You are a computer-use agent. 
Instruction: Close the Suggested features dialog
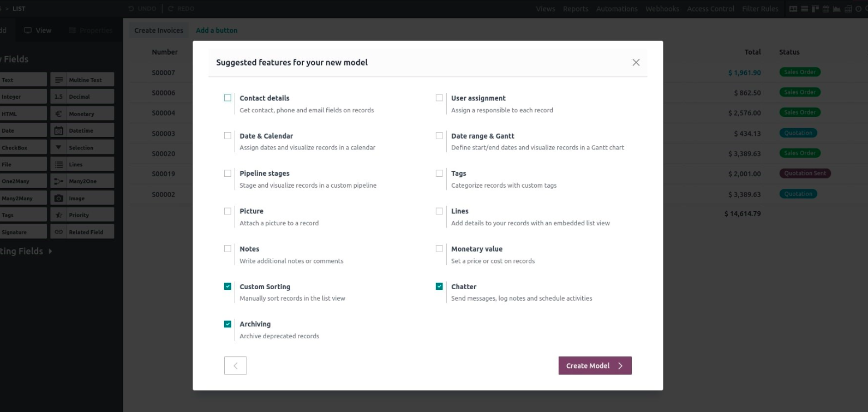tap(636, 63)
